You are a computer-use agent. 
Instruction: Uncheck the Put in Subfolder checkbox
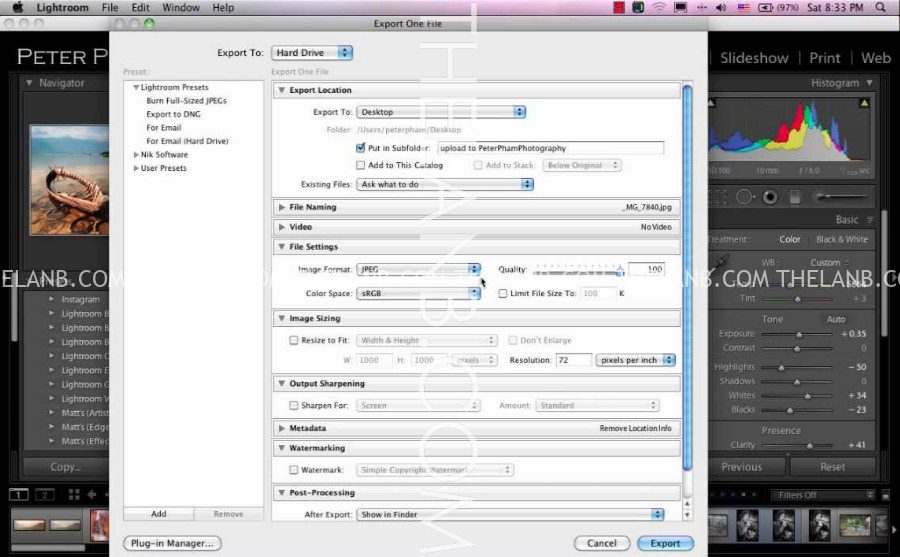[x=361, y=148]
